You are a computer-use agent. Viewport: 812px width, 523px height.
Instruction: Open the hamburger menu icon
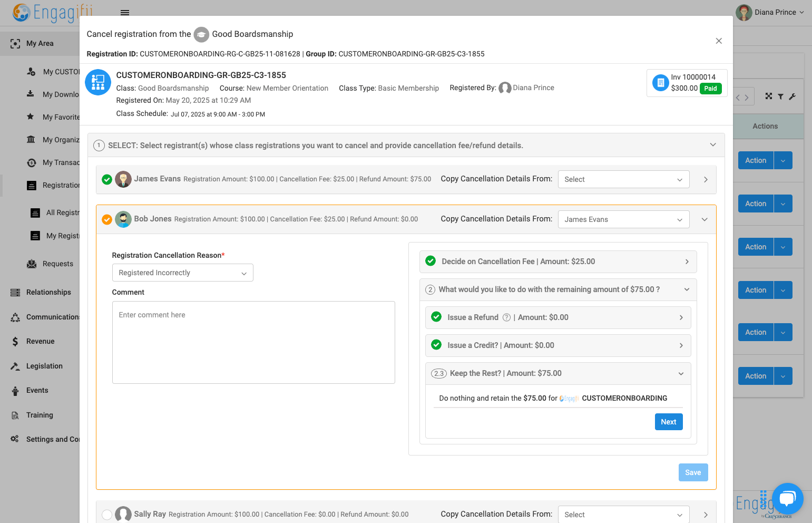tap(125, 13)
